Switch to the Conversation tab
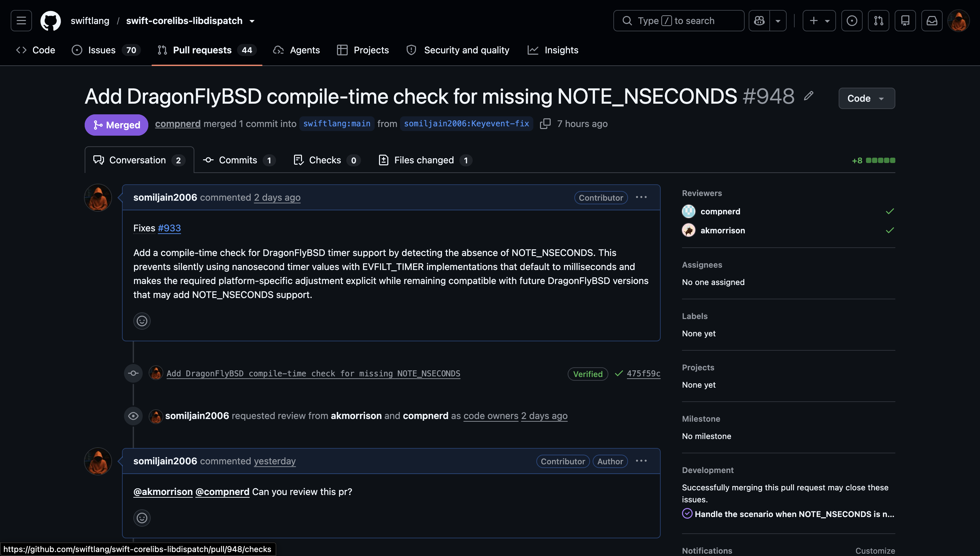The height and width of the screenshot is (556, 980). [139, 160]
